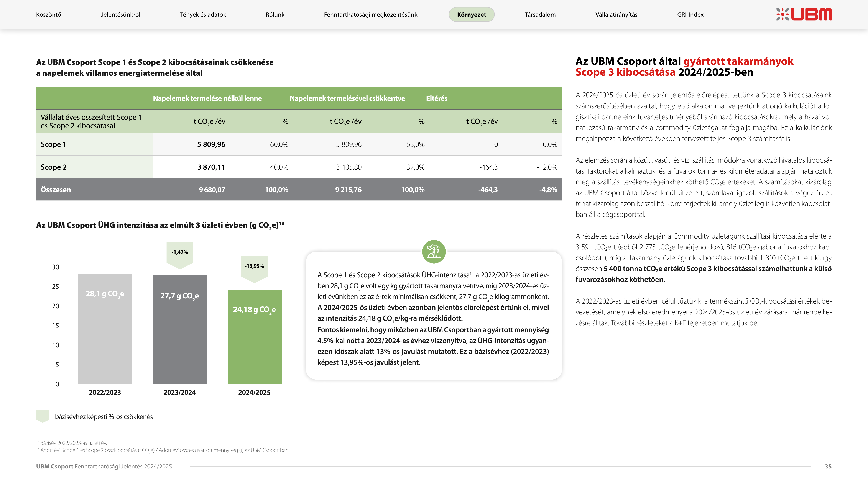Go to the GRI-Index tab
This screenshot has width=868, height=488.
(x=690, y=15)
